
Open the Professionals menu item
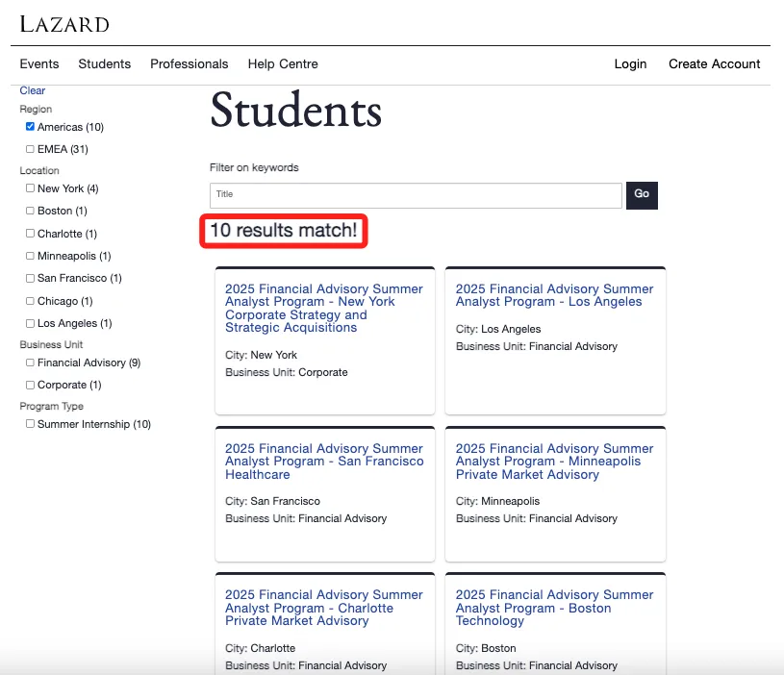coord(189,64)
